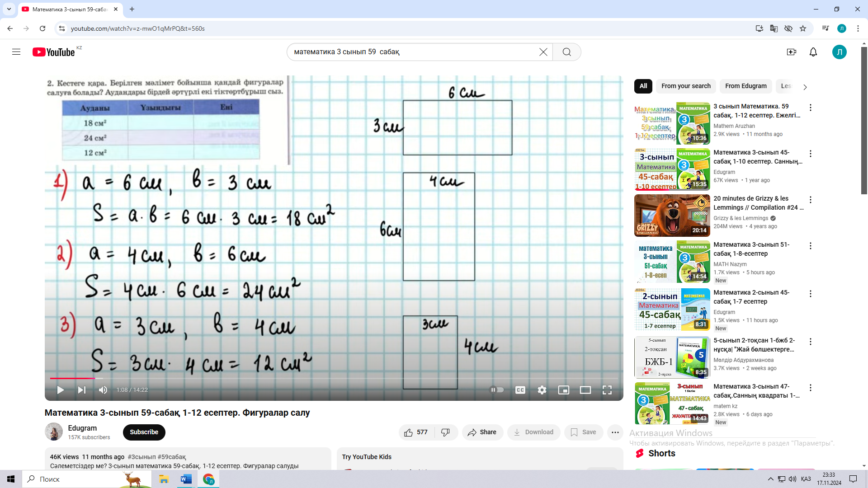Click the Share button
Screen dimensions: 868x488
click(482, 432)
